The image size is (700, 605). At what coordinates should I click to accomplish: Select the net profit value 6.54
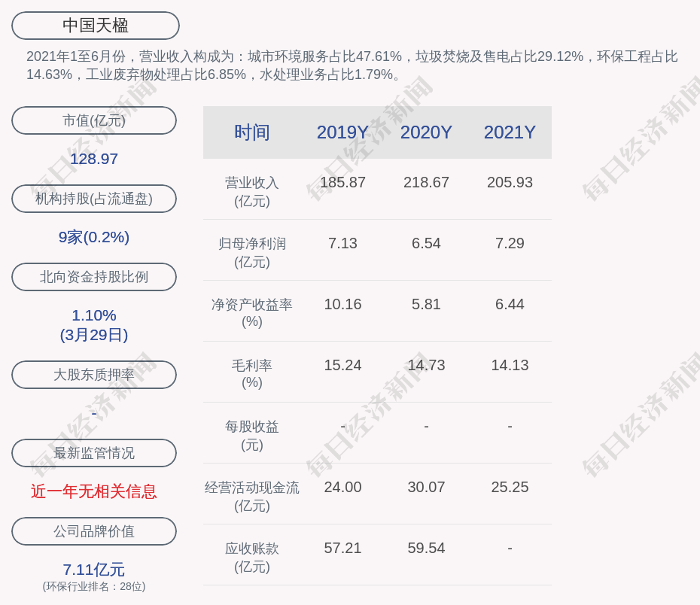tap(426, 243)
